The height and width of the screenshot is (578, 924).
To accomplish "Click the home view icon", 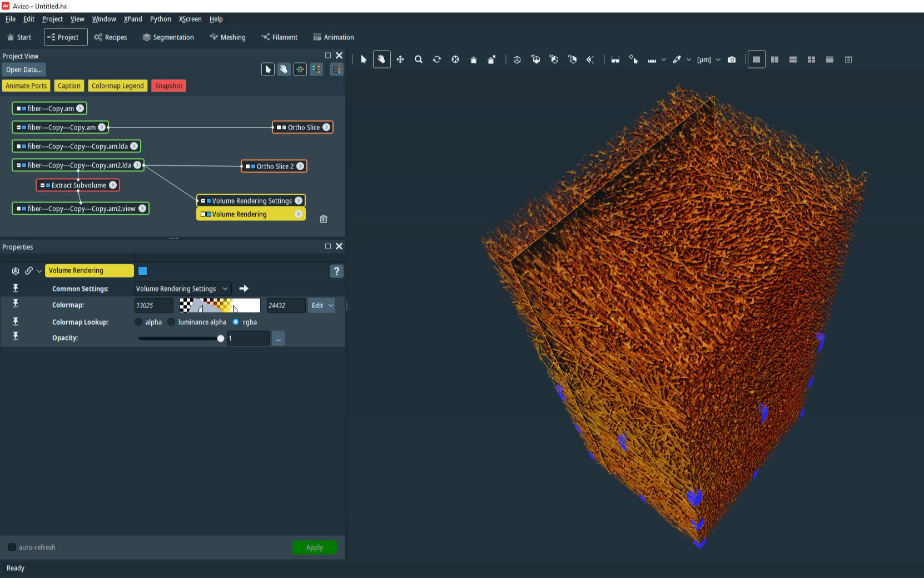I will click(x=474, y=60).
